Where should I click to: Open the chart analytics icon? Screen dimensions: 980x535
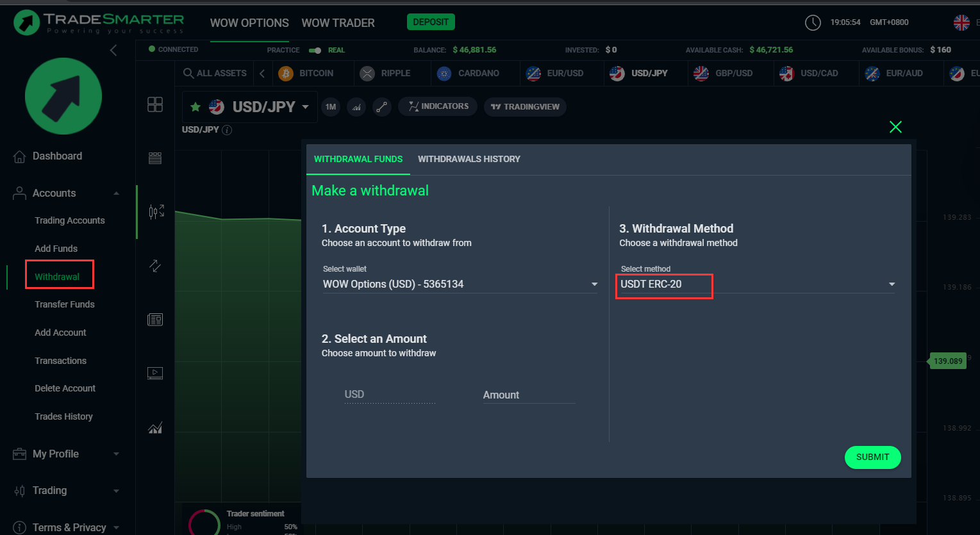coord(155,427)
